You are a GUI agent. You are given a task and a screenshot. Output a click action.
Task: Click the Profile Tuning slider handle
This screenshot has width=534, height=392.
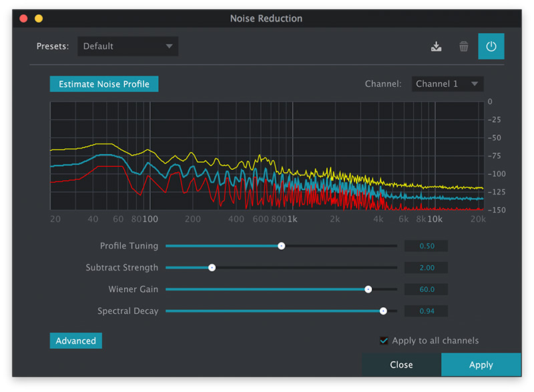point(281,246)
